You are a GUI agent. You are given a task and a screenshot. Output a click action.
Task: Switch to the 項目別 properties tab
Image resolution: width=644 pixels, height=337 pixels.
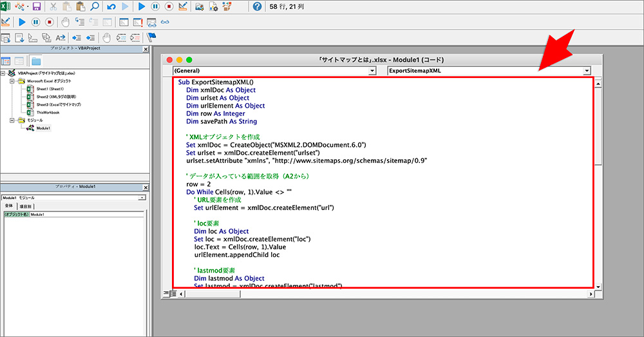pos(25,206)
